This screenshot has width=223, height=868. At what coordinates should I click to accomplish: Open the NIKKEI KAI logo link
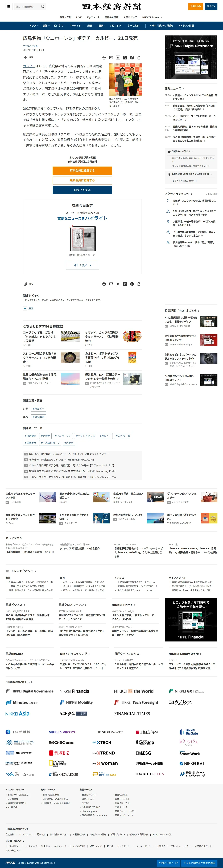point(191,764)
